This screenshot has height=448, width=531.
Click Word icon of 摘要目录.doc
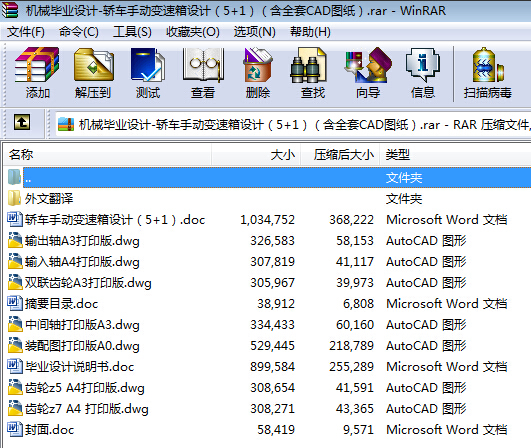pyautogui.click(x=14, y=303)
